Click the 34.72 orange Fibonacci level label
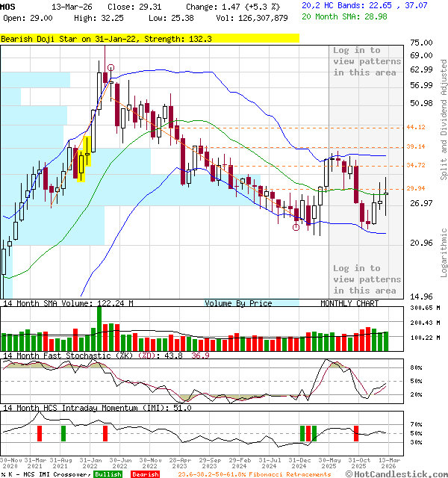 416,165
